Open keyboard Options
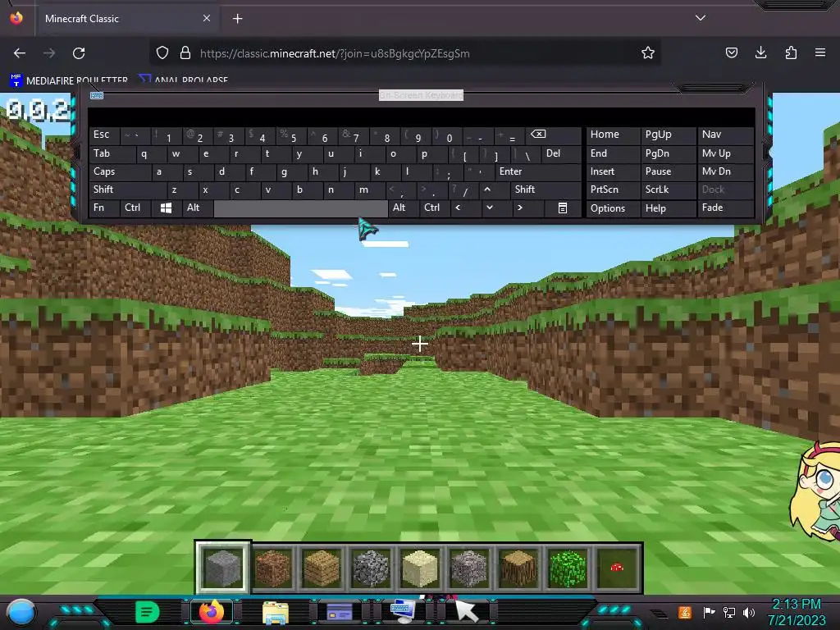This screenshot has height=630, width=840. (x=613, y=208)
